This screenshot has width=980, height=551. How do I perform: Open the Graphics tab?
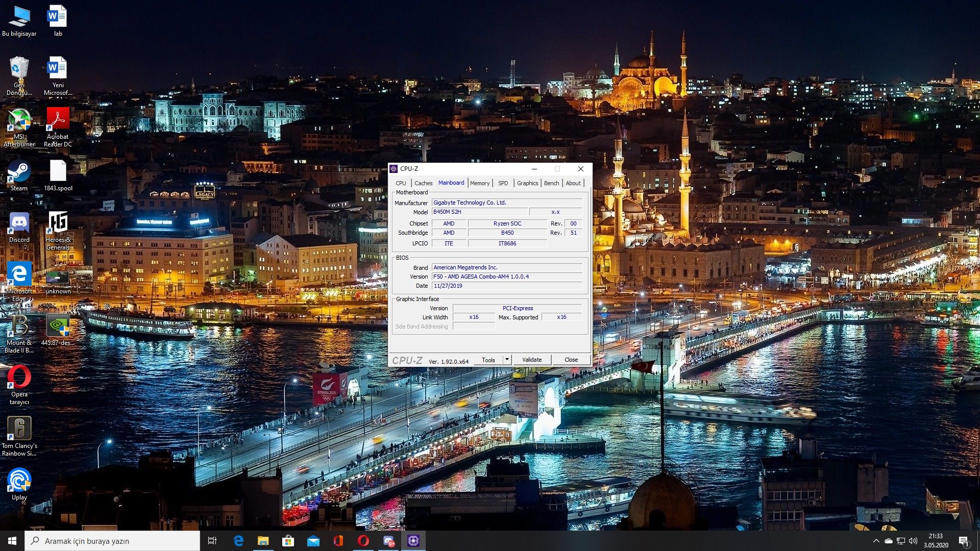pyautogui.click(x=527, y=183)
